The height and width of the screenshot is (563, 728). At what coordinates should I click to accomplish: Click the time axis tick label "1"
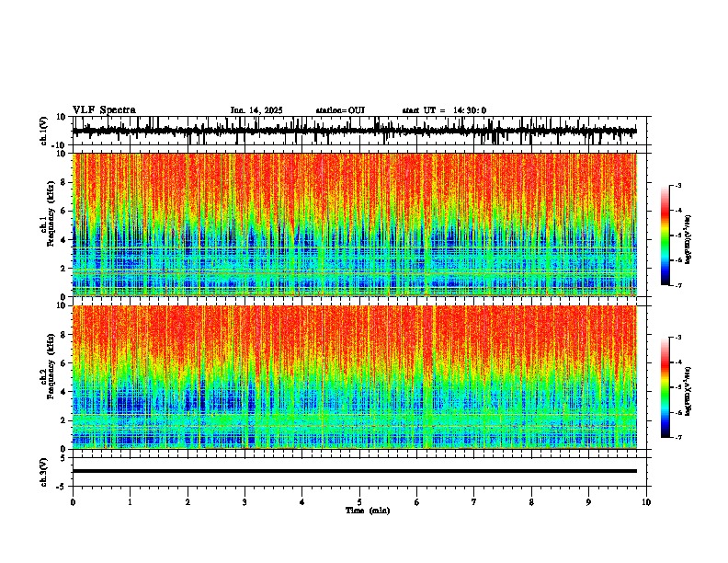point(130,502)
